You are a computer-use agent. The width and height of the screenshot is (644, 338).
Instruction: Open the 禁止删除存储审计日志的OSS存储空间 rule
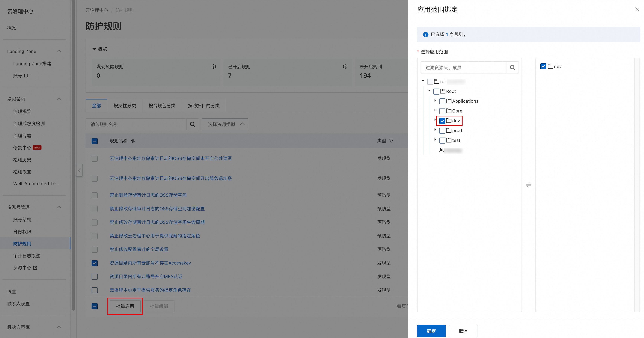(x=148, y=195)
